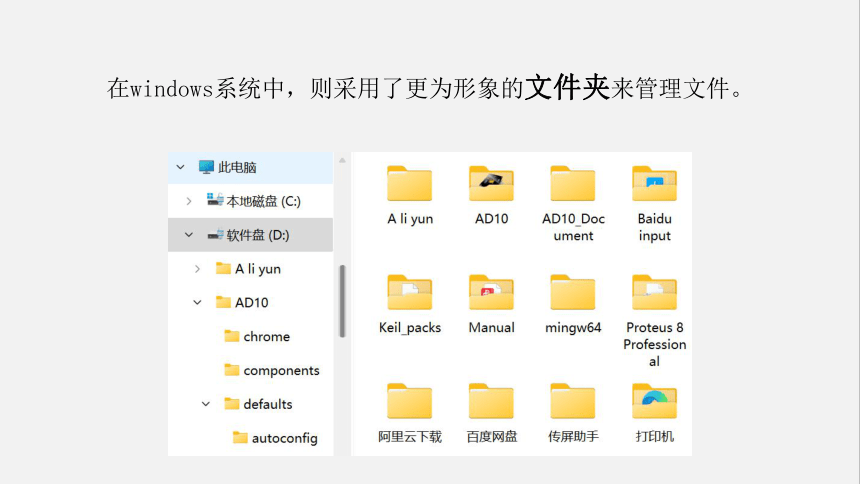Select the chrome label in the tree
Screen dimensions: 860x484
(x=267, y=336)
